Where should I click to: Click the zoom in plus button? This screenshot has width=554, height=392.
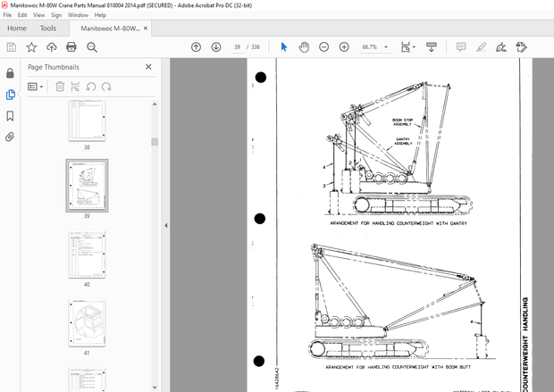pos(344,46)
